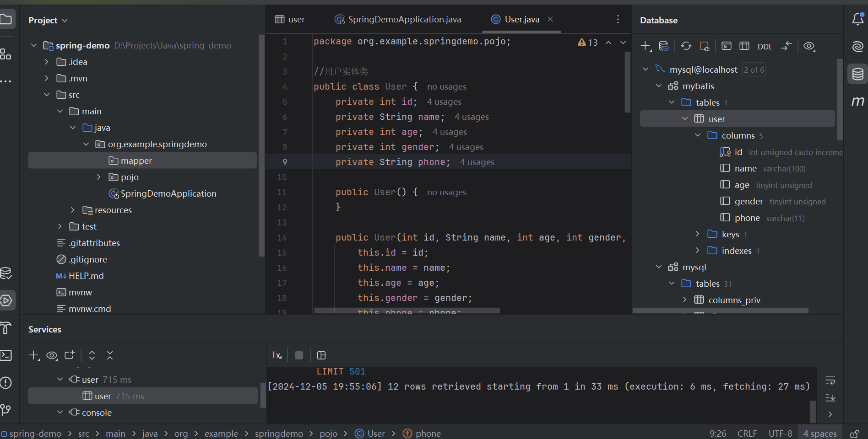The width and height of the screenshot is (868, 439).
Task: Click the New plus icon in Database toolbar
Action: click(x=646, y=46)
